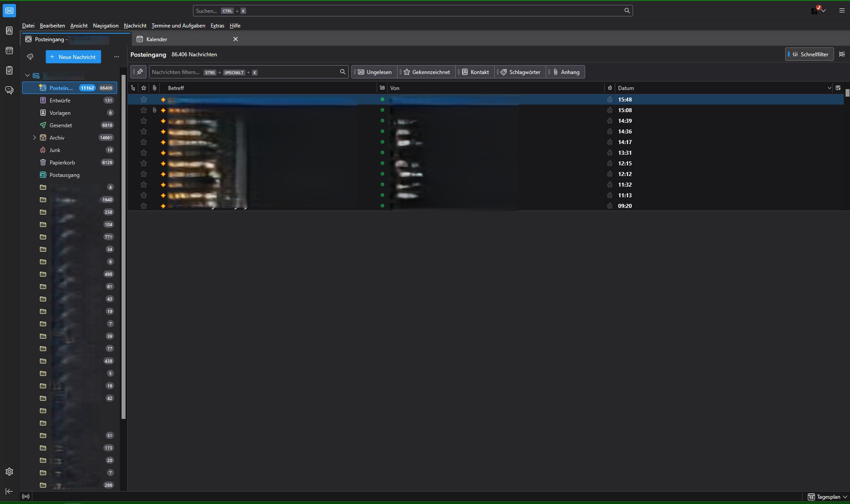
Task: Collapse the spaces toolbar with the arrow icon
Action: 9,491
